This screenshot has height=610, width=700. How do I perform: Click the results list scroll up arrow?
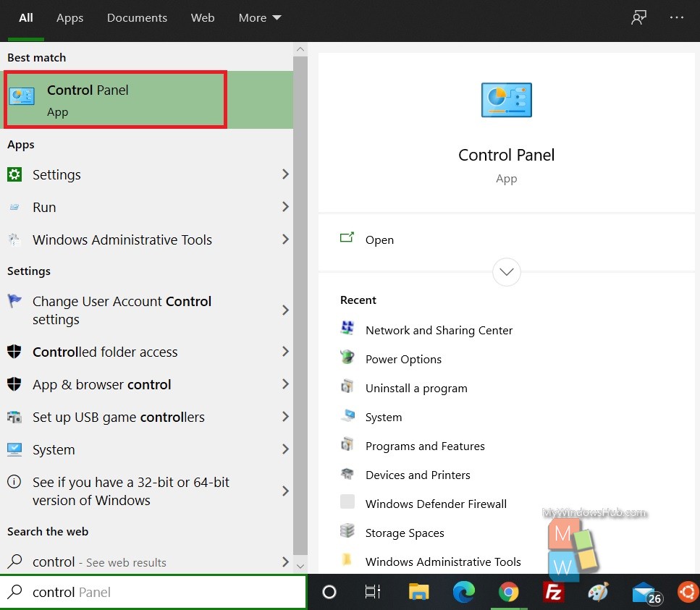click(x=300, y=49)
